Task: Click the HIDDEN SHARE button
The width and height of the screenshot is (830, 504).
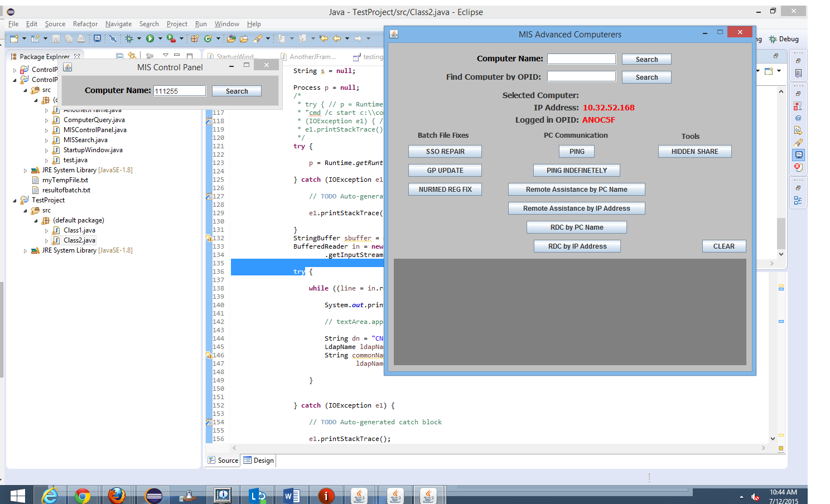Action: click(x=694, y=152)
